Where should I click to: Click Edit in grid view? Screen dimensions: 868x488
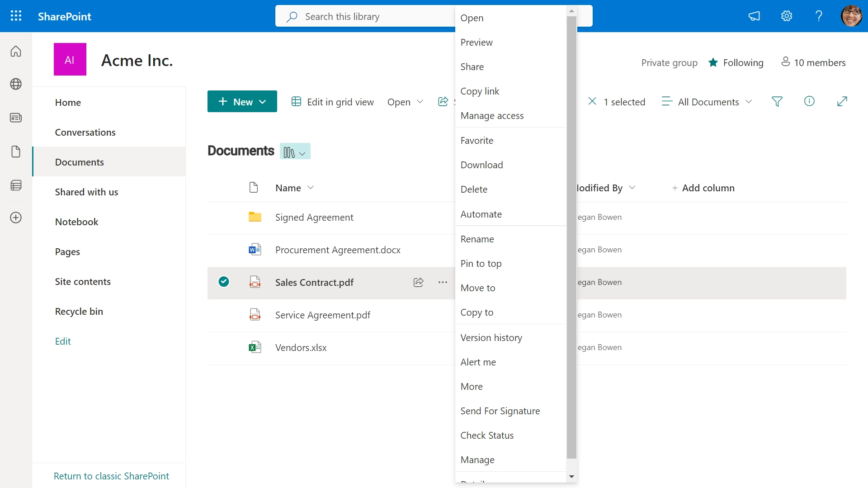pyautogui.click(x=333, y=102)
